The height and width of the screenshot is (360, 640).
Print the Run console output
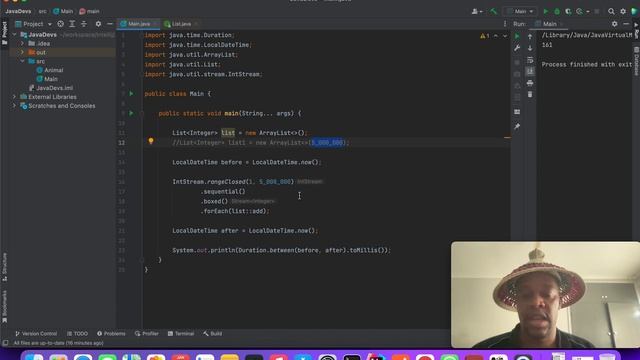pos(530,83)
